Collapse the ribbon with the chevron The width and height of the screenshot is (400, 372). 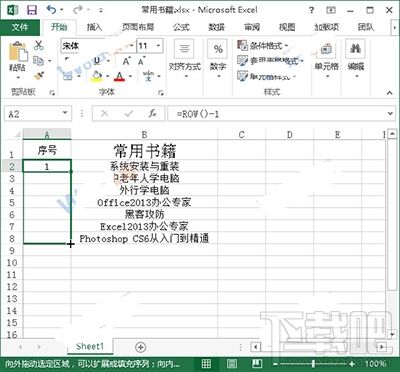pyautogui.click(x=389, y=93)
